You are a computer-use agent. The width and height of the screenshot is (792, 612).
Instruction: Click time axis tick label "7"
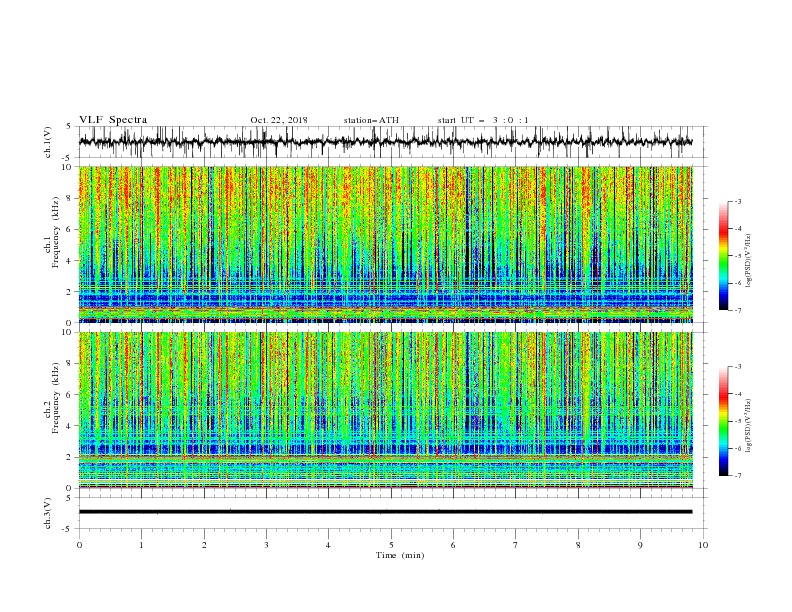pos(516,545)
